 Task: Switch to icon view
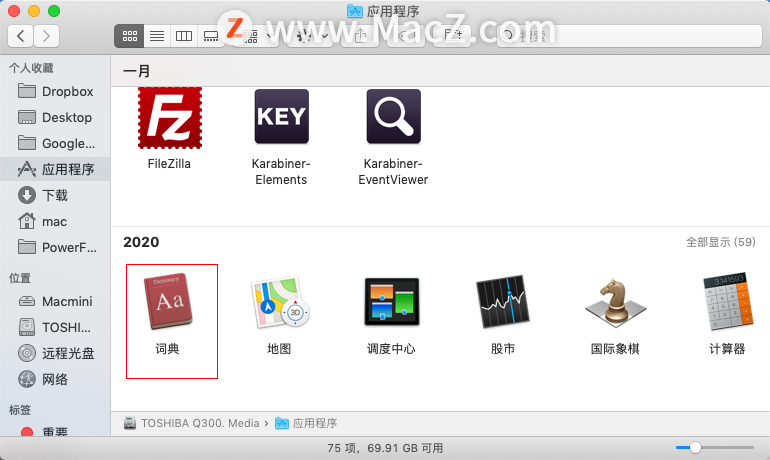(130, 36)
